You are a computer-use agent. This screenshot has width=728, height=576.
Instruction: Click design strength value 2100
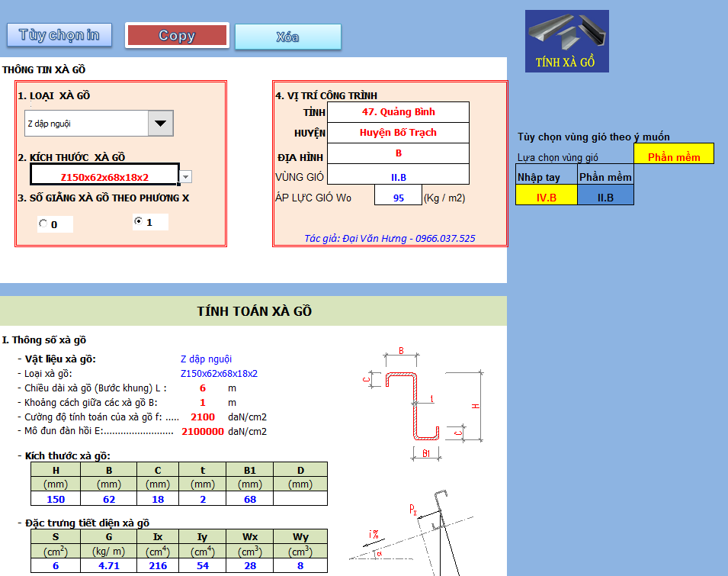coord(203,417)
